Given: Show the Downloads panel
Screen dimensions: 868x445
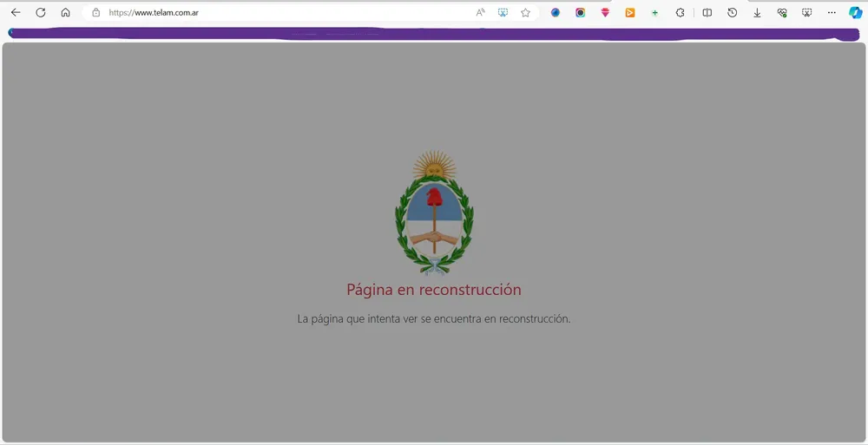Looking at the screenshot, I should (x=757, y=13).
